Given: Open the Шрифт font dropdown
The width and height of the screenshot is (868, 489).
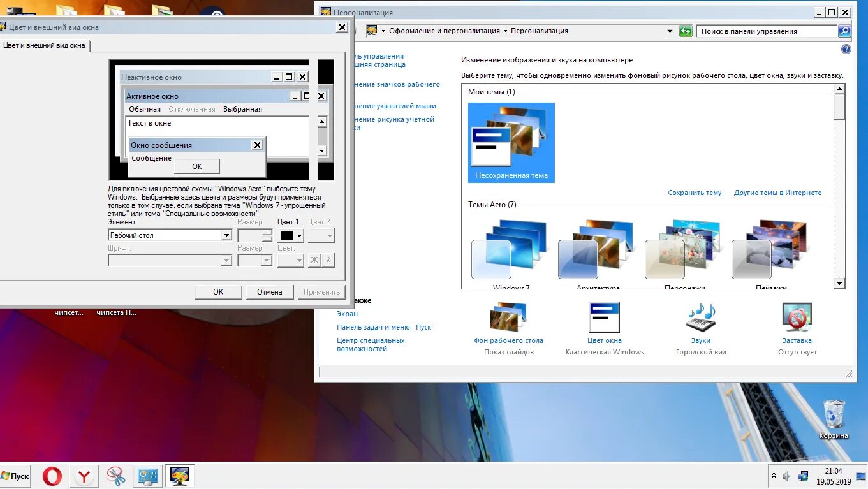Looking at the screenshot, I should point(170,260).
